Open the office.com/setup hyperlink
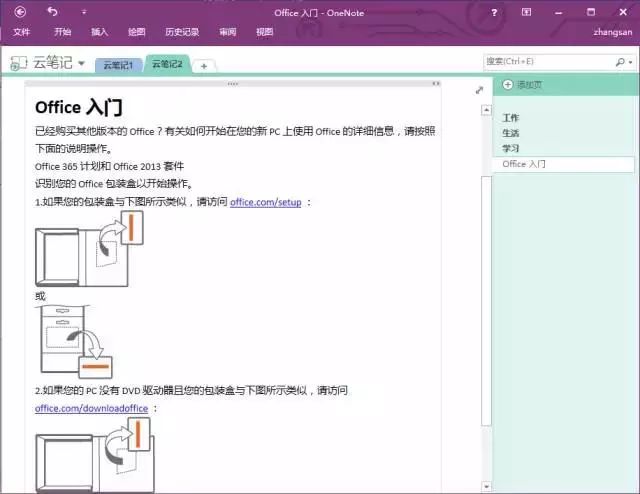 tap(266, 202)
